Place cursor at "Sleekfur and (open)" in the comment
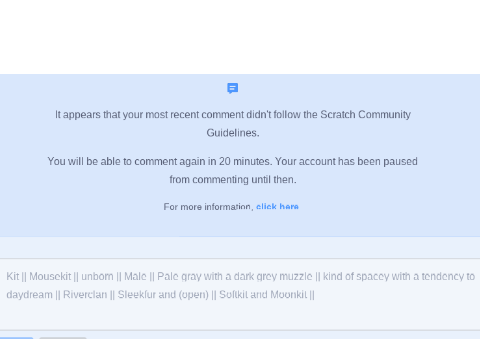 pos(163,295)
